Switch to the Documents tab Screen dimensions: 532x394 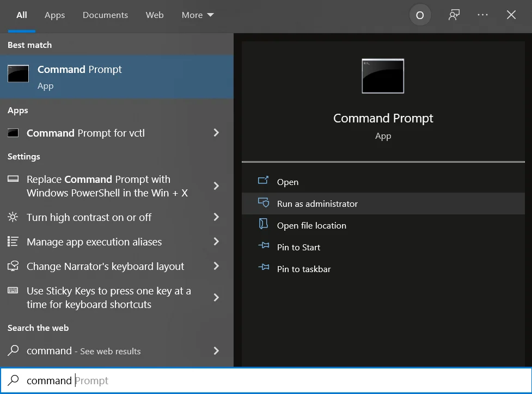pyautogui.click(x=105, y=15)
